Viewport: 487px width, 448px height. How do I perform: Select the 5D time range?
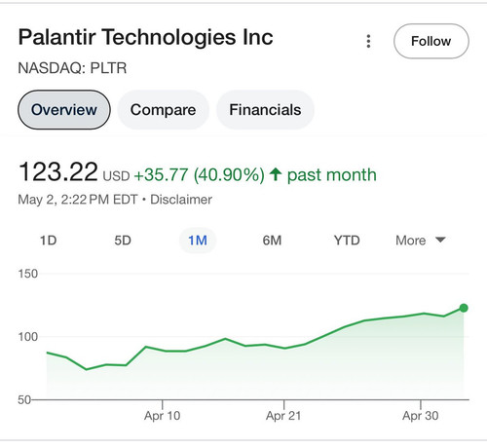pos(123,241)
